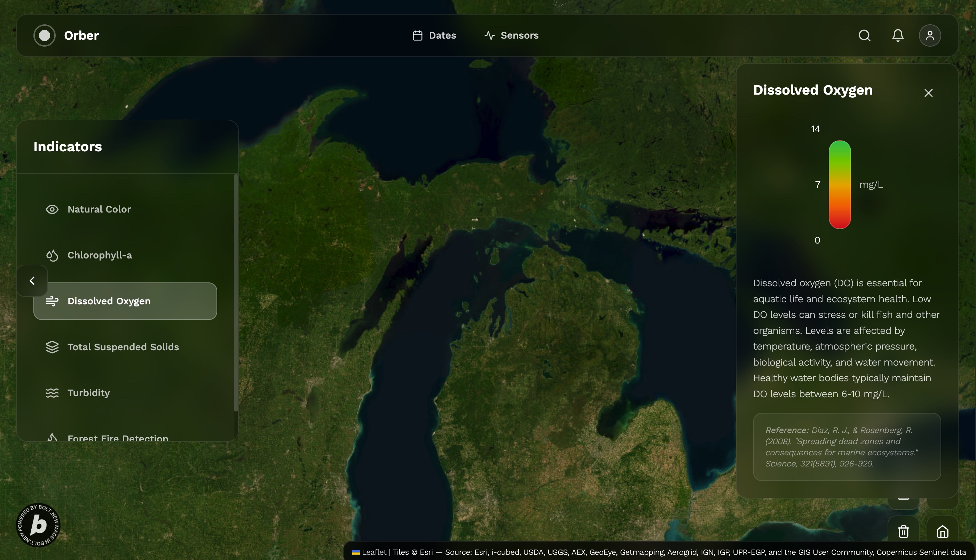The image size is (976, 560).
Task: Select Total Suspended Solids layer
Action: pos(123,347)
